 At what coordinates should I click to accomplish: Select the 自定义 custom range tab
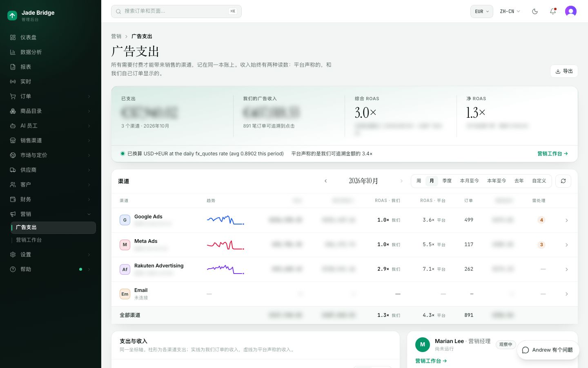click(x=539, y=181)
